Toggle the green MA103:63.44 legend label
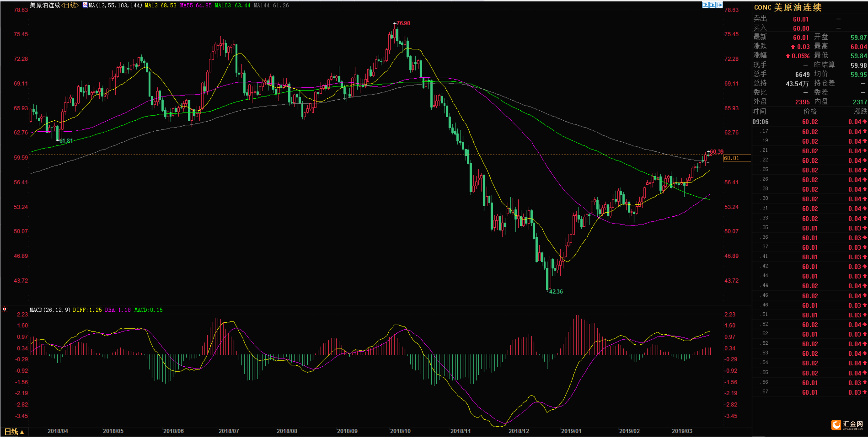This screenshot has width=868, height=437. [233, 5]
